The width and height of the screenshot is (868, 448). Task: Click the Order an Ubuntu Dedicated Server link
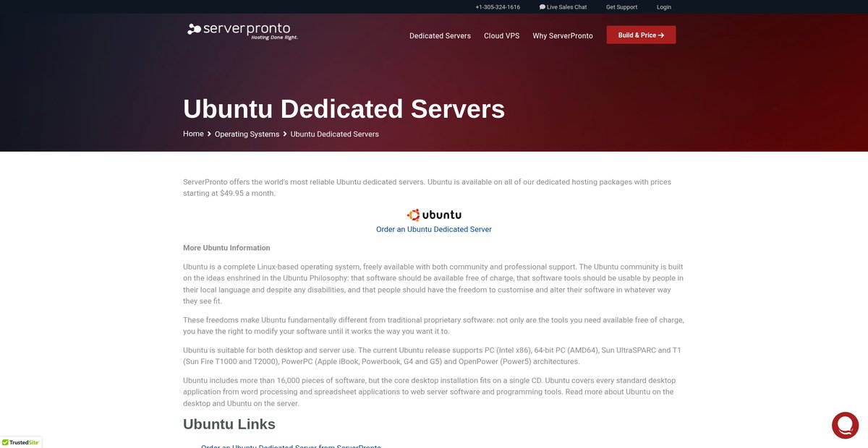point(434,229)
